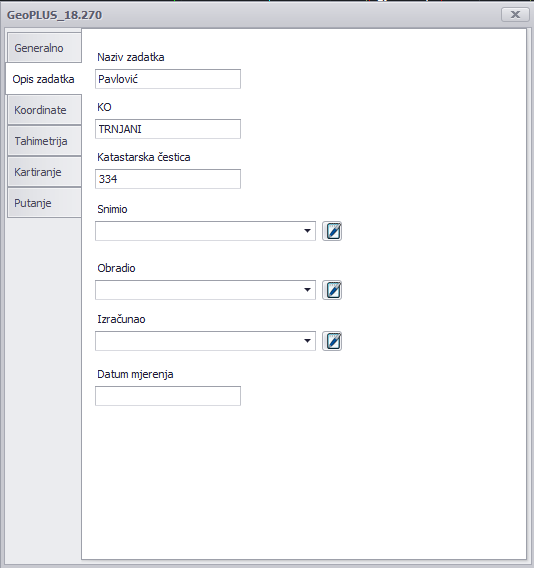The height and width of the screenshot is (568, 534).
Task: Click the edit icon next to Obradio
Action: [332, 290]
